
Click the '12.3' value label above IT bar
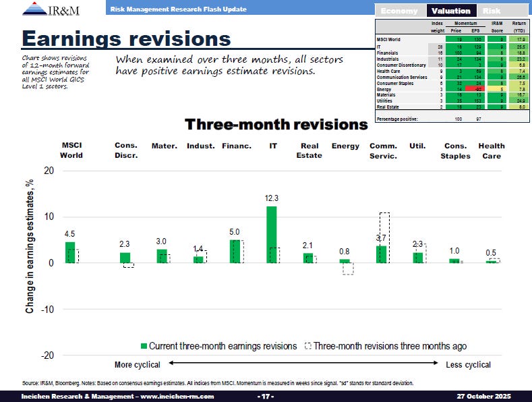coord(272,198)
